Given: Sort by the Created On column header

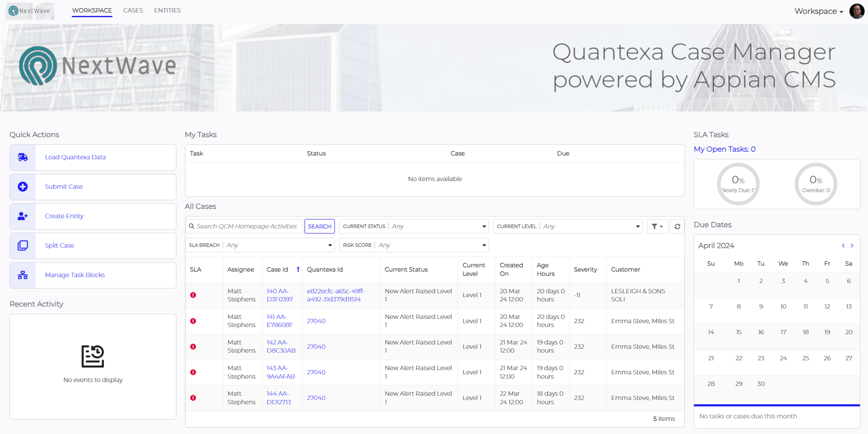Looking at the screenshot, I should pos(511,270).
